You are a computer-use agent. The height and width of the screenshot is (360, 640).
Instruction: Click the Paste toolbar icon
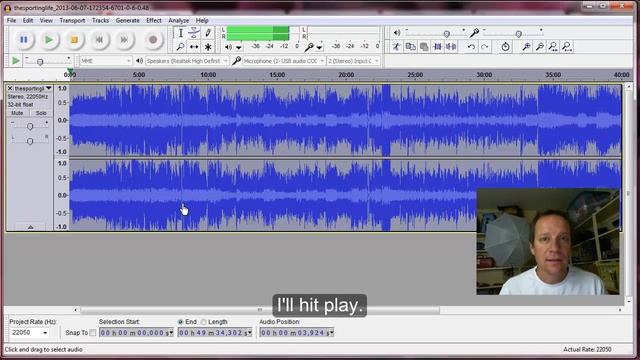(x=424, y=47)
